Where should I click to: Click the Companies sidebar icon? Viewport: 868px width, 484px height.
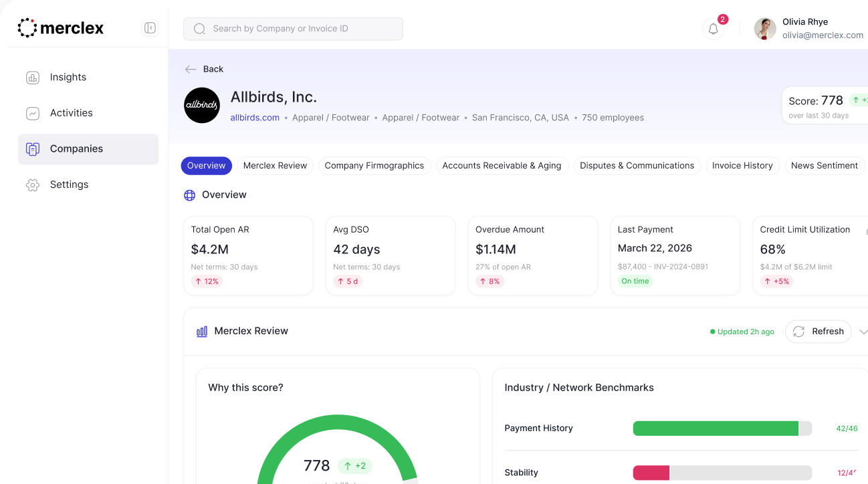click(33, 149)
